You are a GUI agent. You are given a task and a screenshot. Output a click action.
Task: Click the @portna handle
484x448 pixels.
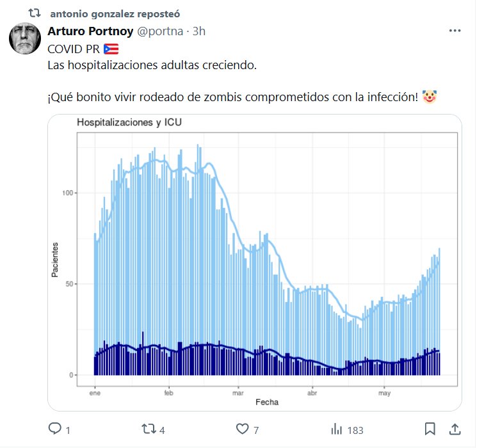[154, 31]
